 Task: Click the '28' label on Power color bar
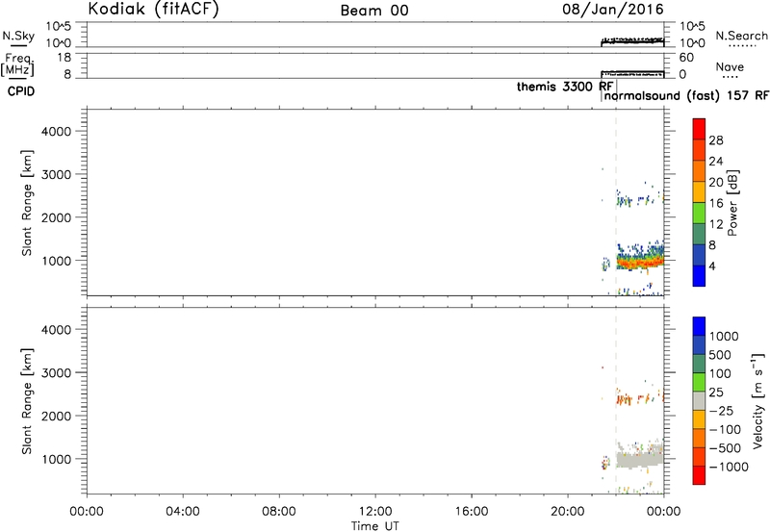coord(716,140)
